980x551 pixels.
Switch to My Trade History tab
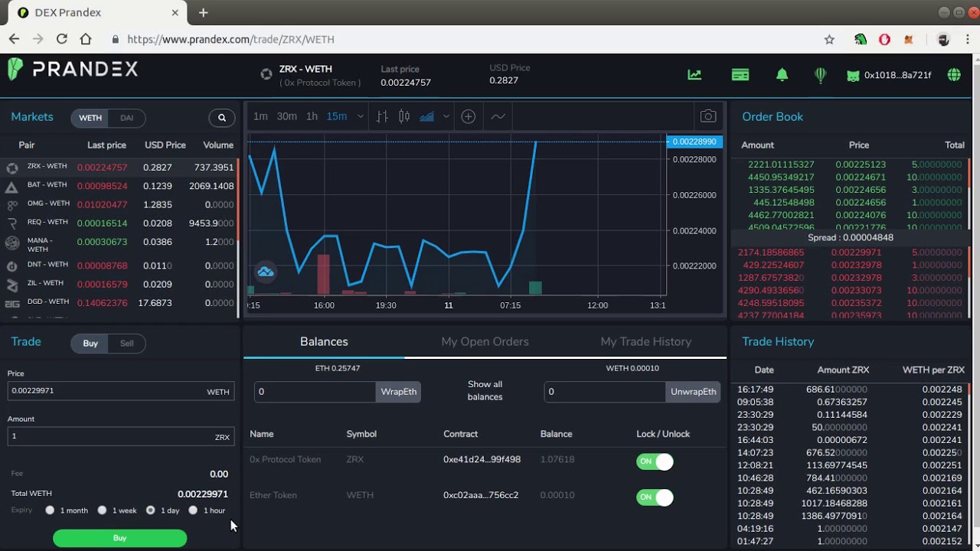pyautogui.click(x=645, y=342)
